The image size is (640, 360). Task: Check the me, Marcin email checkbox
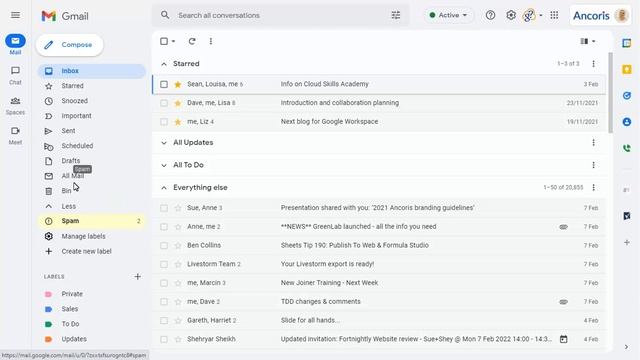coord(164,283)
